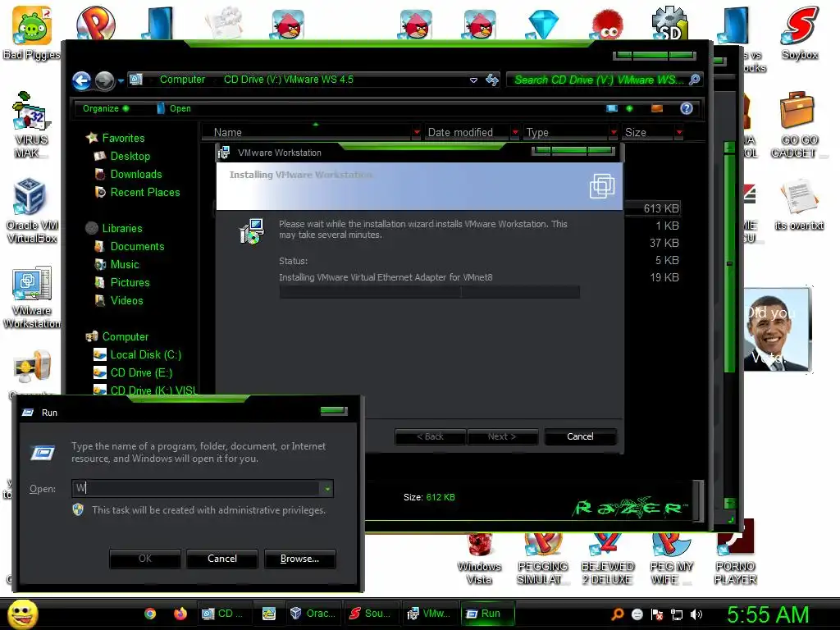Open Explorer help question-mark icon
The height and width of the screenshot is (630, 840).
[x=687, y=109]
